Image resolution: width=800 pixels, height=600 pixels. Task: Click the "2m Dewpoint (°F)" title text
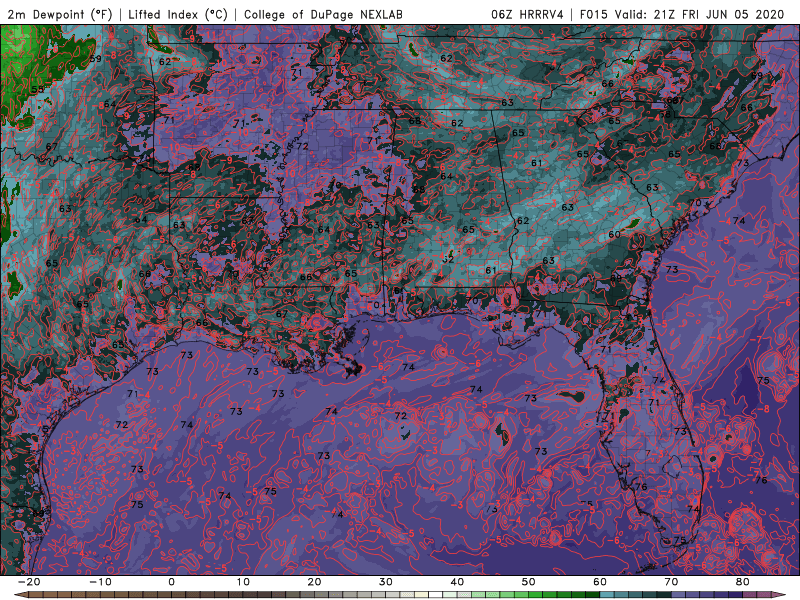(x=59, y=14)
